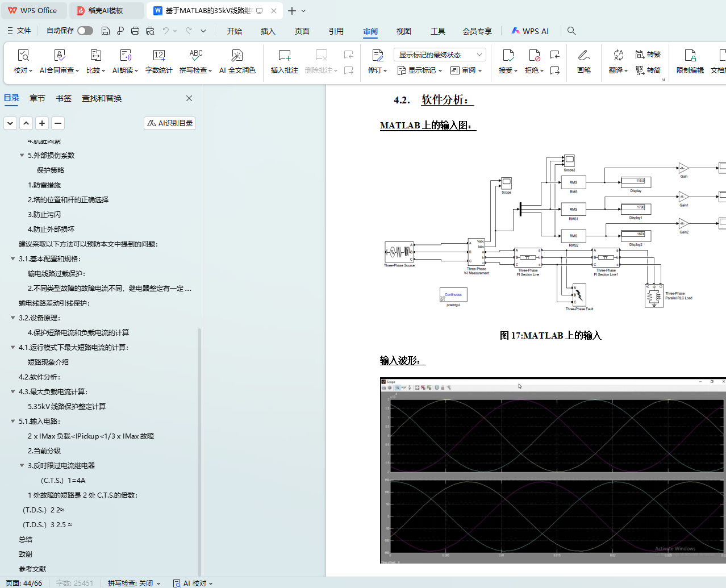The height and width of the screenshot is (588, 726).
Task: Open the 翻译 translate tool
Action: click(x=618, y=61)
